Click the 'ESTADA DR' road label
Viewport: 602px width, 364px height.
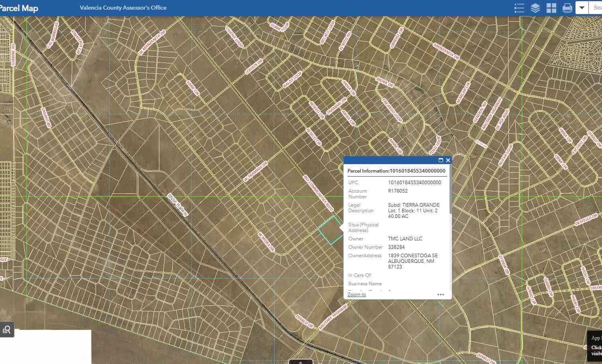[x=504, y=265]
